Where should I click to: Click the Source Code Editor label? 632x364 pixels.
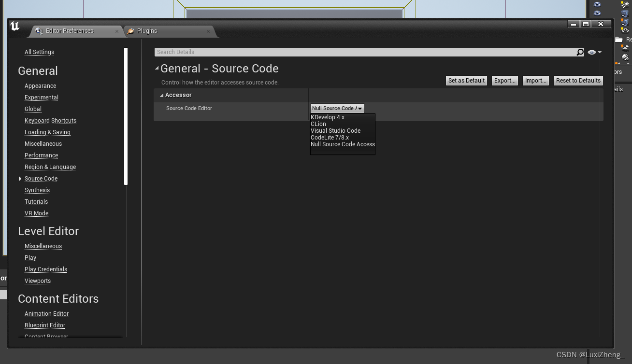click(x=189, y=108)
